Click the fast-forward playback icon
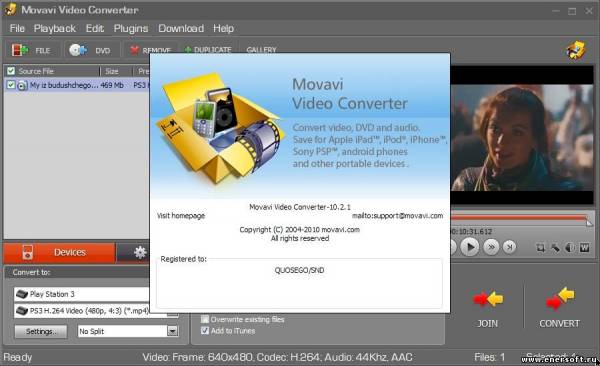 [x=491, y=247]
